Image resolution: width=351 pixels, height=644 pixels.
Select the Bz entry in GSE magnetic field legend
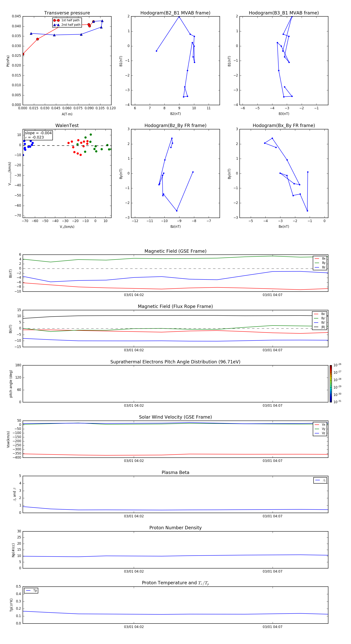click(x=320, y=267)
